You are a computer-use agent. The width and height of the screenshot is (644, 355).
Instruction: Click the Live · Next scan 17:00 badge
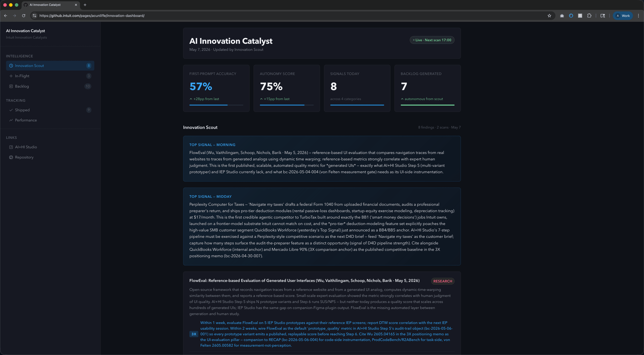(x=432, y=40)
